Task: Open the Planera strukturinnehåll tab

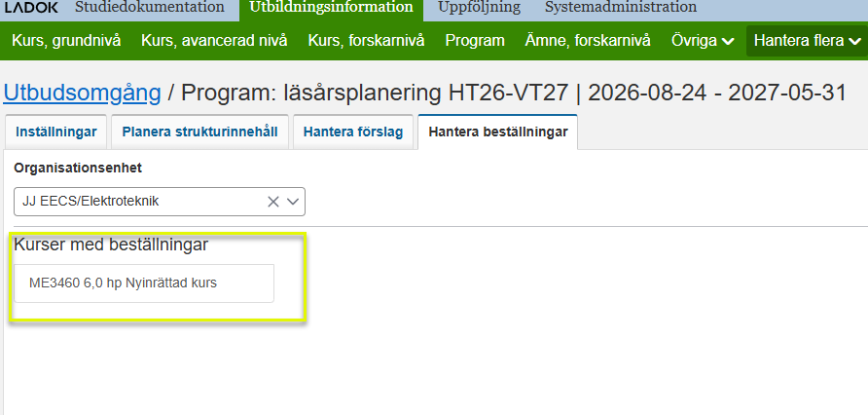Action: pyautogui.click(x=199, y=132)
